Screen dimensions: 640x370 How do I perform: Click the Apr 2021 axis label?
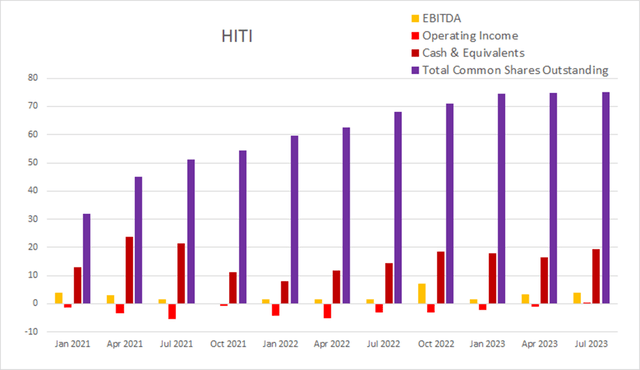point(125,344)
